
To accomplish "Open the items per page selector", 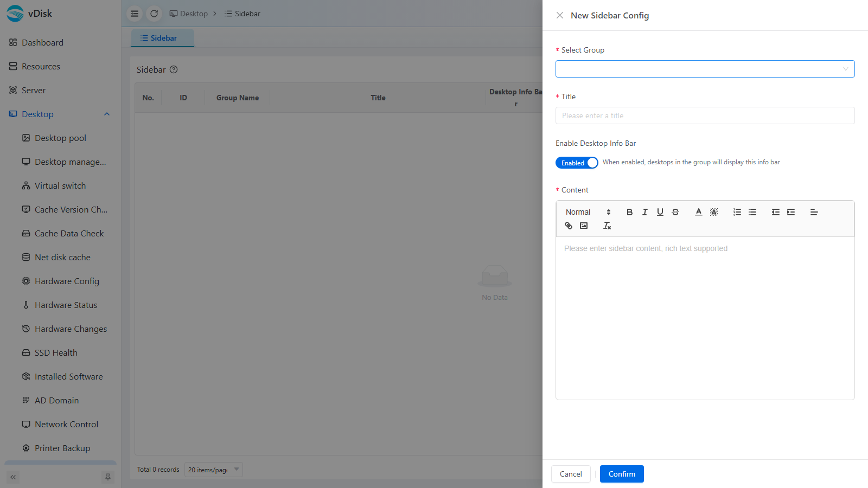I will (213, 470).
